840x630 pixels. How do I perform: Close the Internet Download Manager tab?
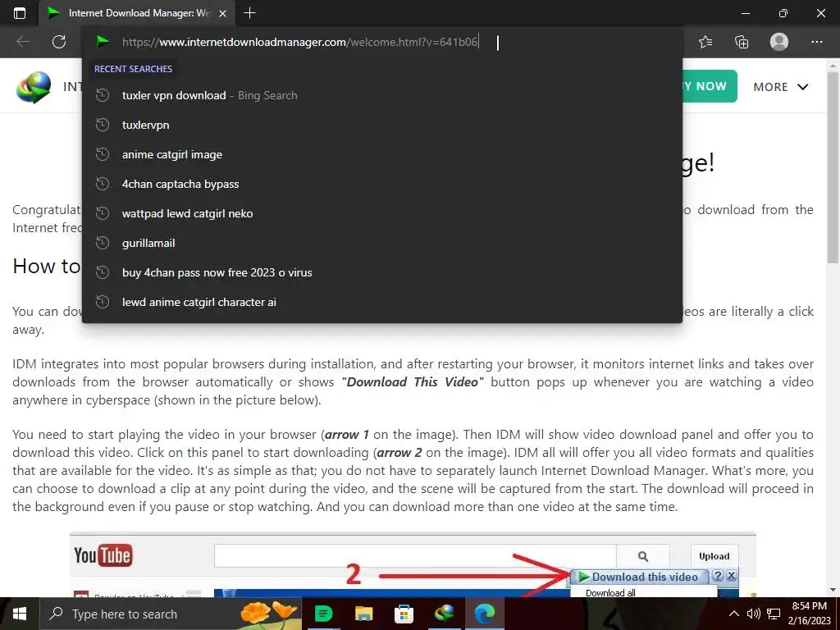click(x=223, y=13)
